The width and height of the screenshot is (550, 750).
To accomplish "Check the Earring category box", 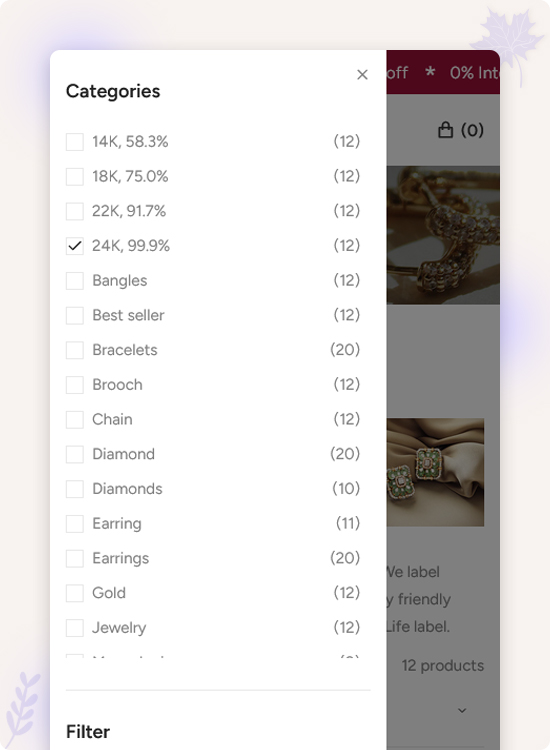I will coord(75,523).
